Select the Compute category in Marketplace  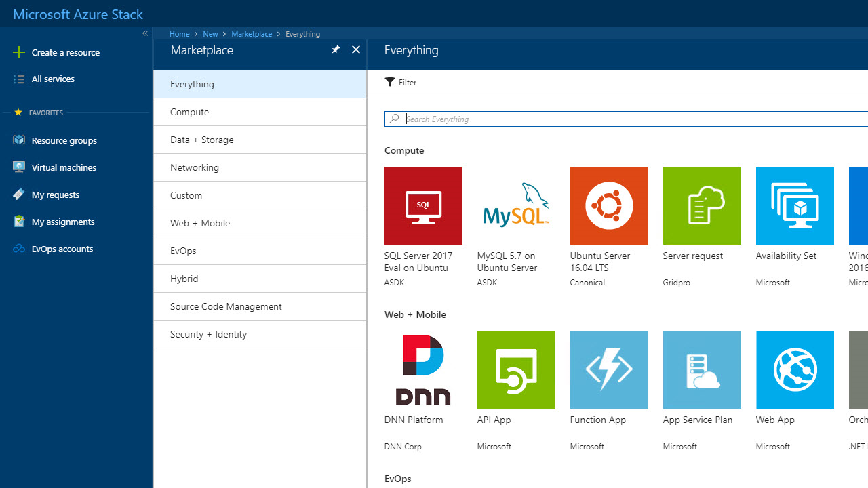coord(260,112)
